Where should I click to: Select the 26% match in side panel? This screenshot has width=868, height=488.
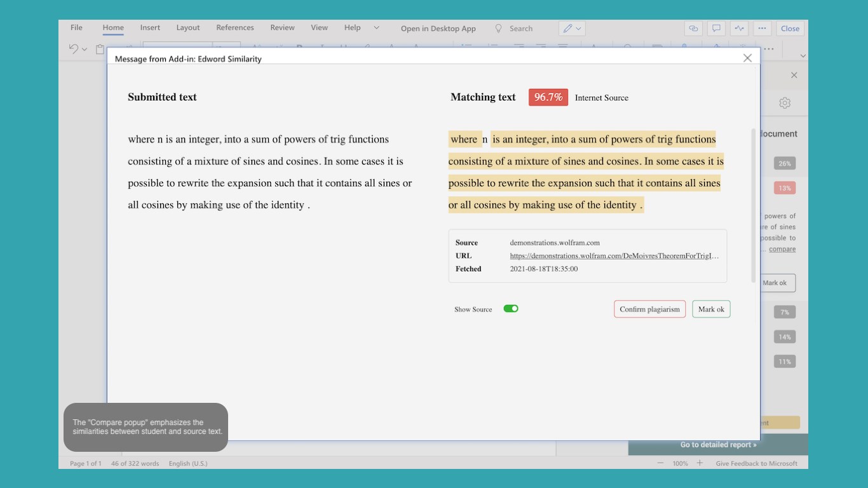click(x=785, y=163)
